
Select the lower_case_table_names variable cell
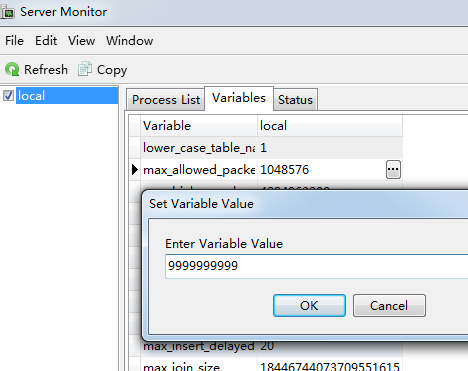click(199, 148)
